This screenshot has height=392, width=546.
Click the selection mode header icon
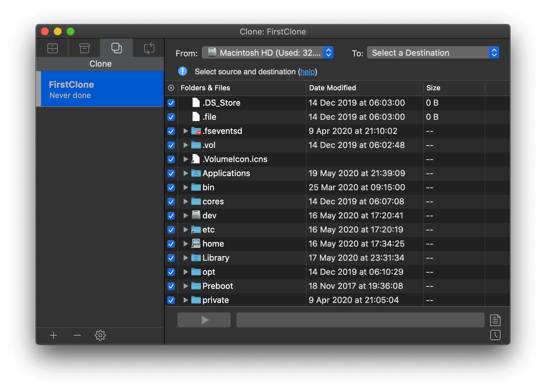click(171, 88)
